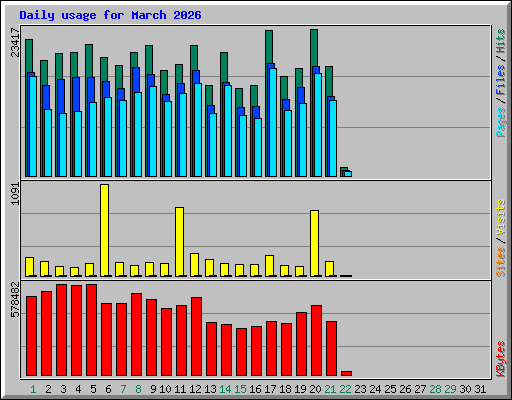The width and height of the screenshot is (512, 400).
Task: Click day 2 on the date axis
Action: click(x=48, y=389)
